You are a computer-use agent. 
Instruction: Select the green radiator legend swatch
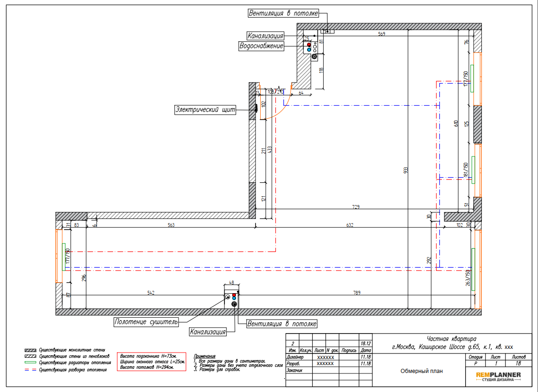(x=30, y=362)
